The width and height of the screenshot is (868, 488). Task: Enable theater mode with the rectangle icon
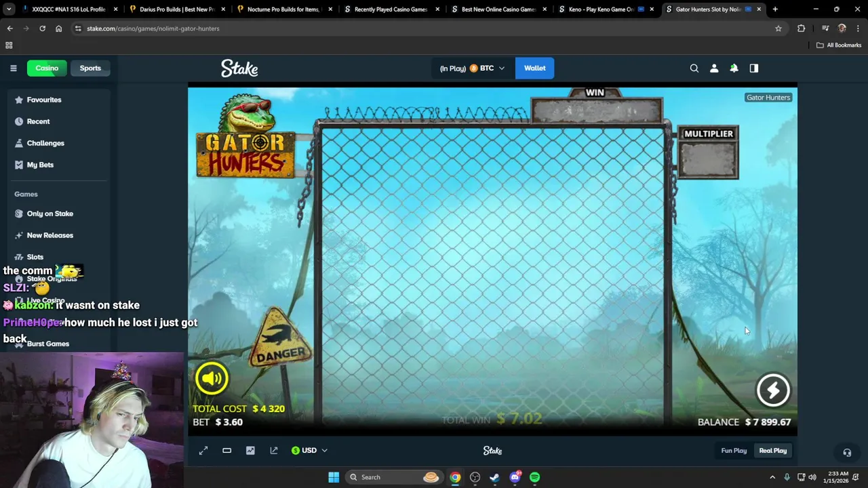tap(226, 450)
